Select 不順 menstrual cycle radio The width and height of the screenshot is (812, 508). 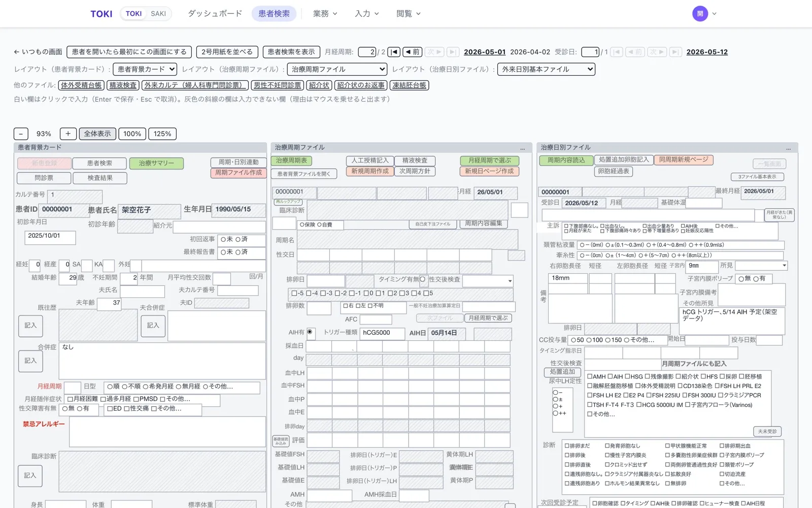(124, 387)
